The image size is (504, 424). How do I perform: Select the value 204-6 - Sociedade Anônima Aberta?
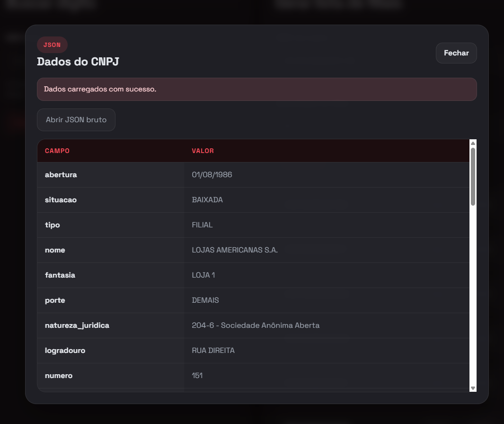click(256, 325)
